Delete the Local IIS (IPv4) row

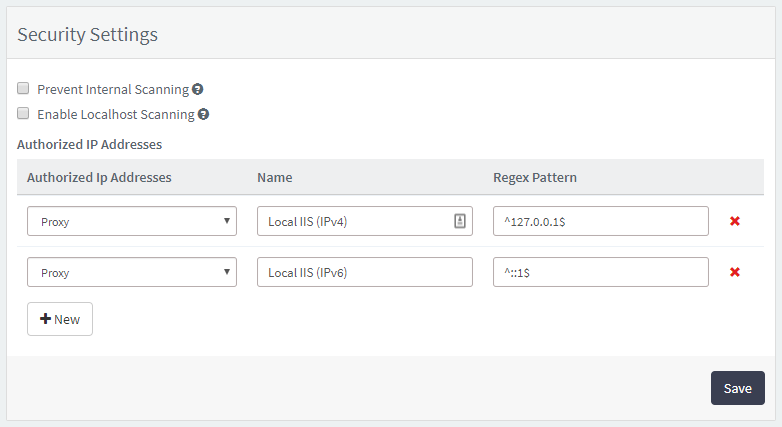[735, 221]
